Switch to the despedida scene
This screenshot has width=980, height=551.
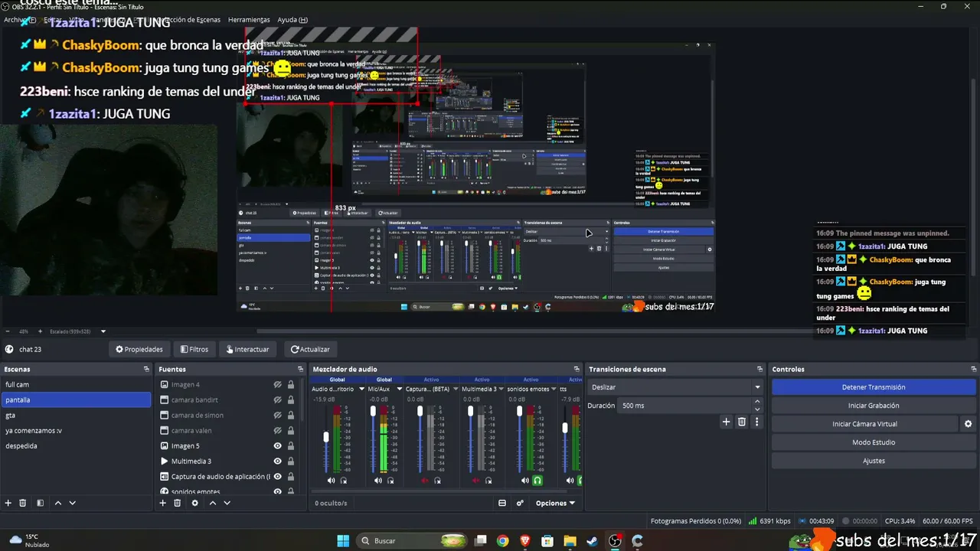tap(76, 446)
